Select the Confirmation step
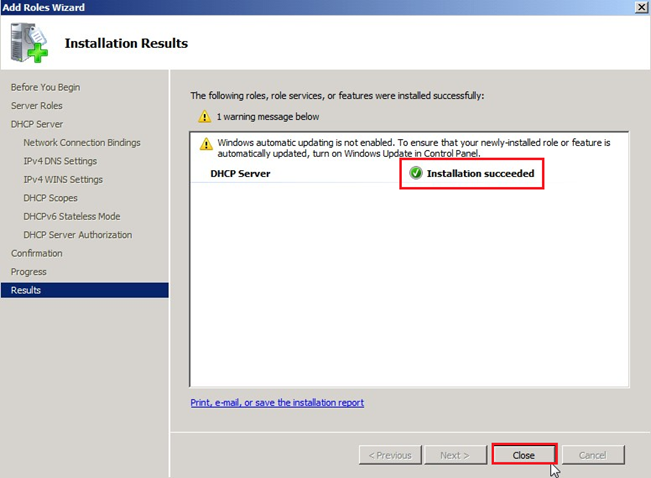The width and height of the screenshot is (651, 478). click(37, 253)
